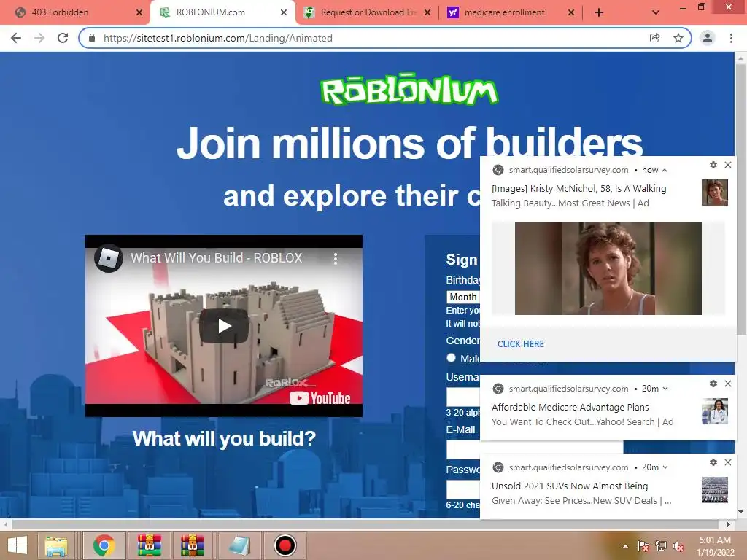Open the first WinRAR taskbar icon

150,545
